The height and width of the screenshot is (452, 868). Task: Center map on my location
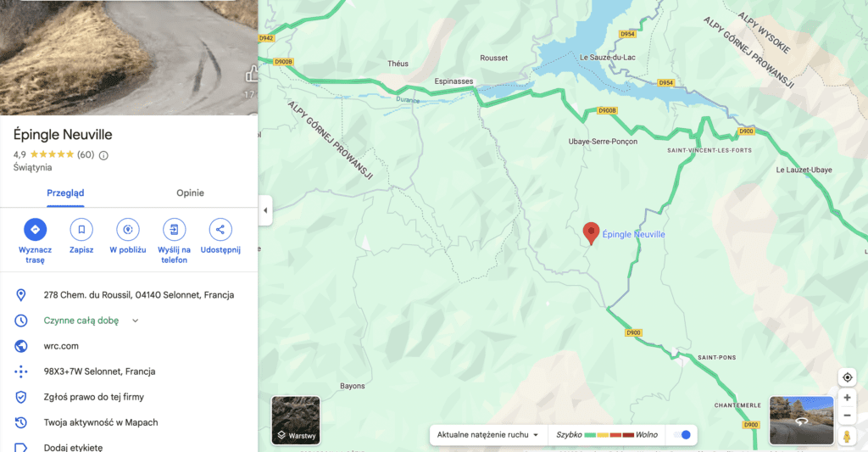click(847, 377)
